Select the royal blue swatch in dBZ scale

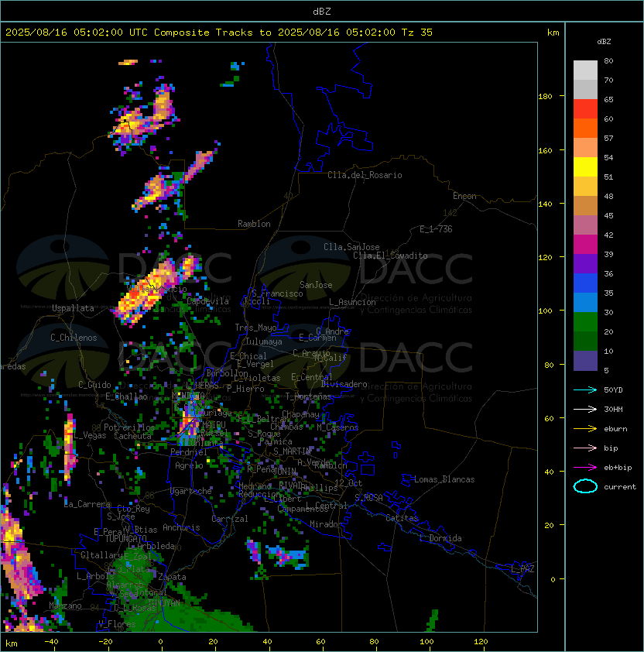click(585, 283)
